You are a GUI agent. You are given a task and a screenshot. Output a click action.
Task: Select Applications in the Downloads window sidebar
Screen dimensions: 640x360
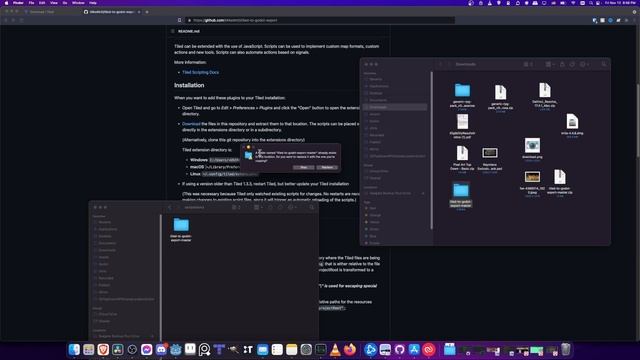point(379,86)
